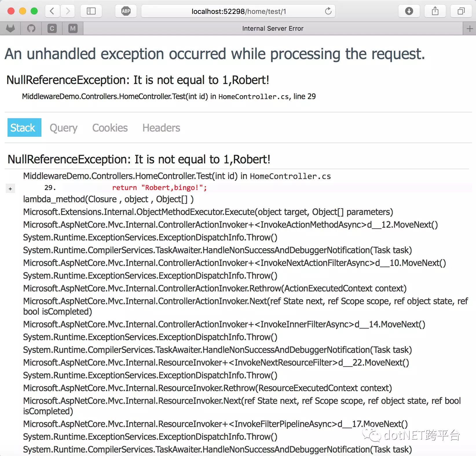This screenshot has width=476, height=456.
Task: Open the pinned tab with C icon
Action: point(52,28)
